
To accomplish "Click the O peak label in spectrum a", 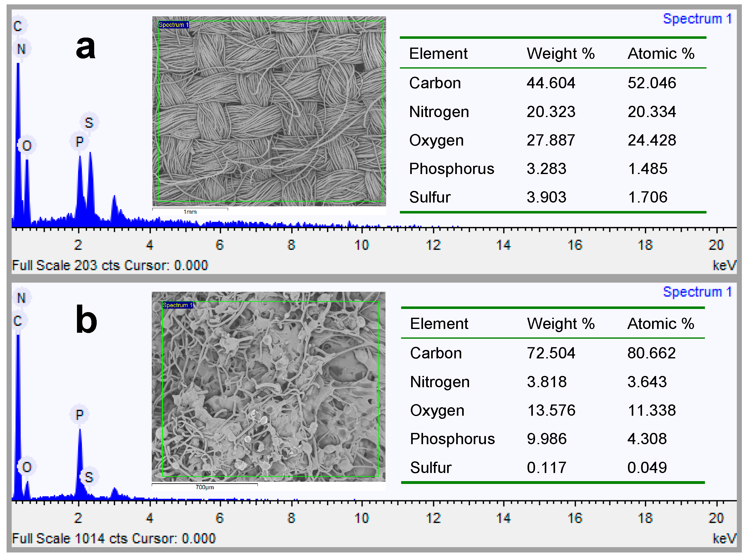I will [27, 146].
